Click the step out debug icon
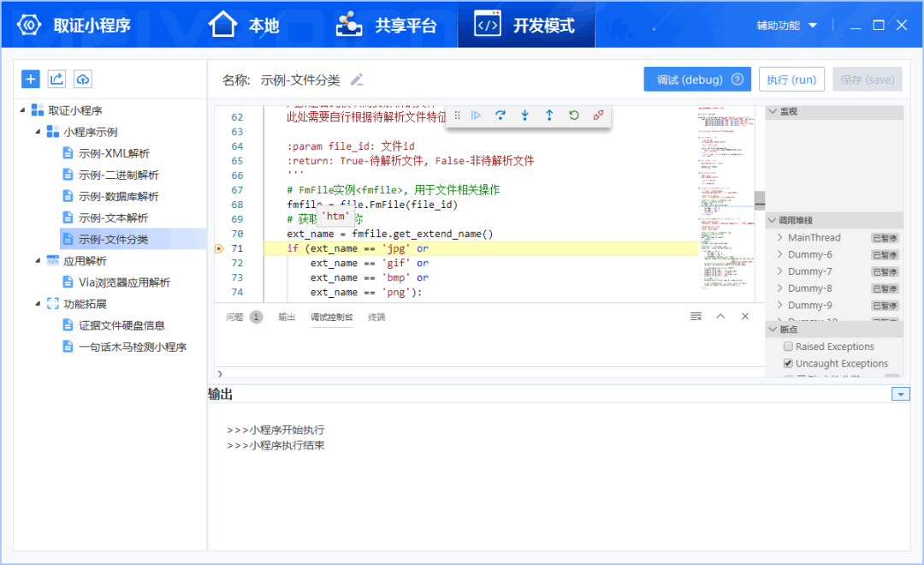924x565 pixels. point(549,116)
